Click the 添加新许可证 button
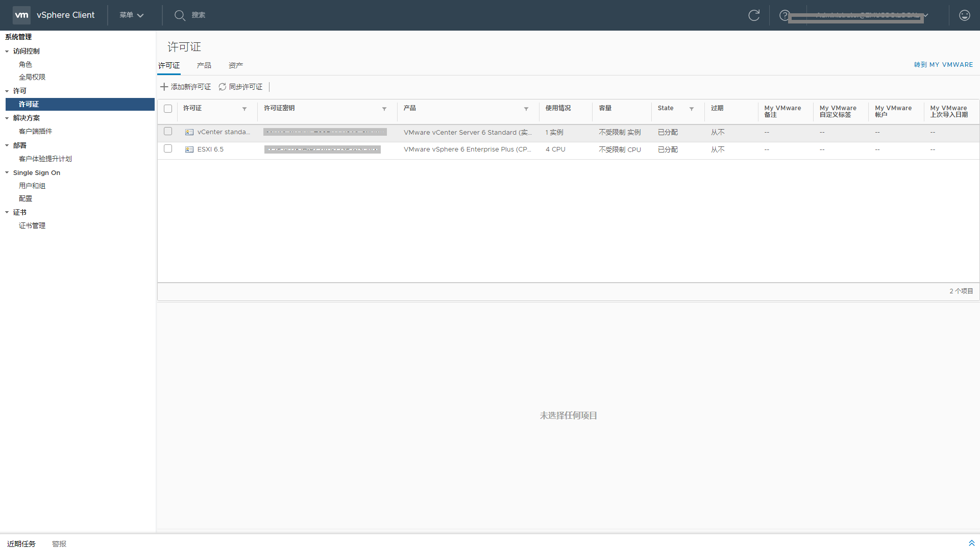The height and width of the screenshot is (551, 980). 186,87
